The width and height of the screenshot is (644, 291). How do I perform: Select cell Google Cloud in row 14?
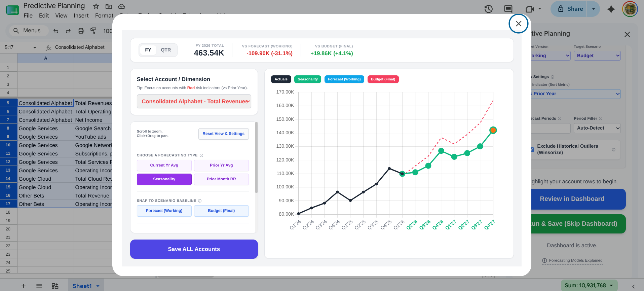45,179
